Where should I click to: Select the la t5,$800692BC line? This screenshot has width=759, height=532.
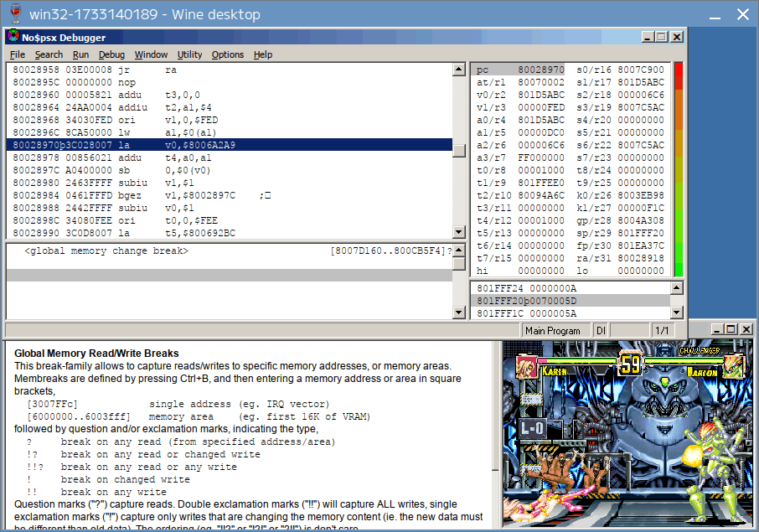click(230, 233)
